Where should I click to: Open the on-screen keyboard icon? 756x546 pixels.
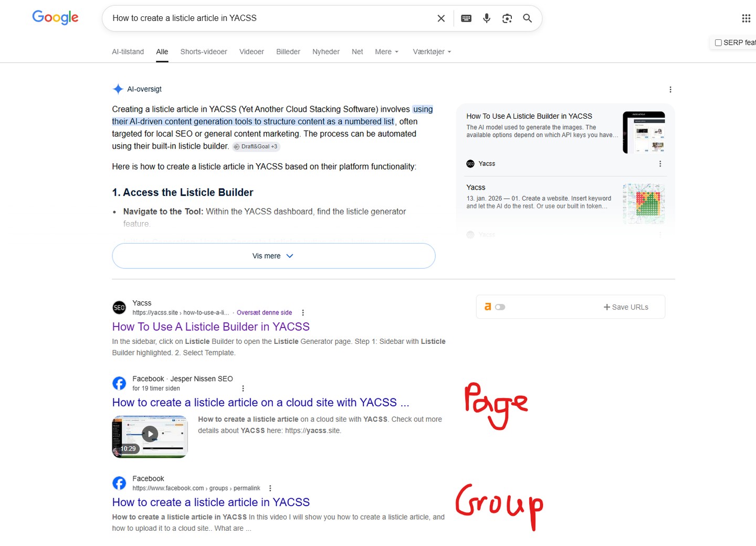pyautogui.click(x=466, y=18)
